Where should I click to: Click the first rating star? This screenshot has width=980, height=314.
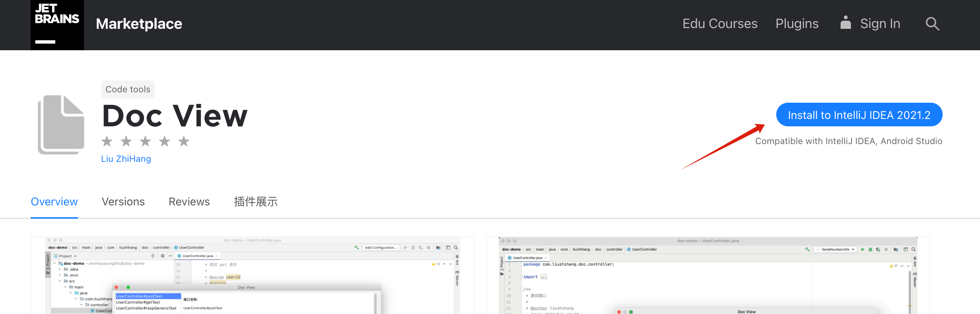click(x=107, y=141)
